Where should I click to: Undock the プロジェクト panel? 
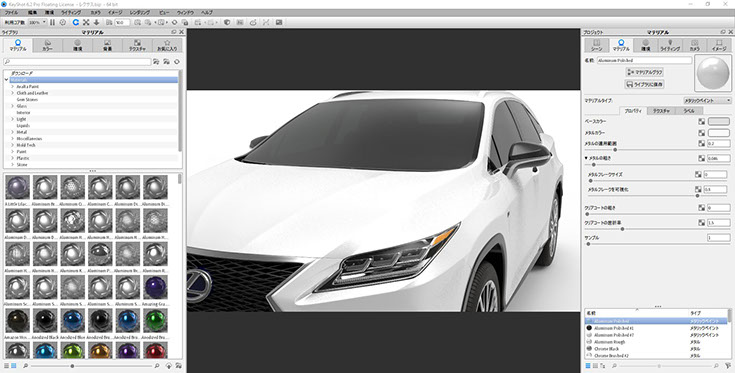(723, 32)
